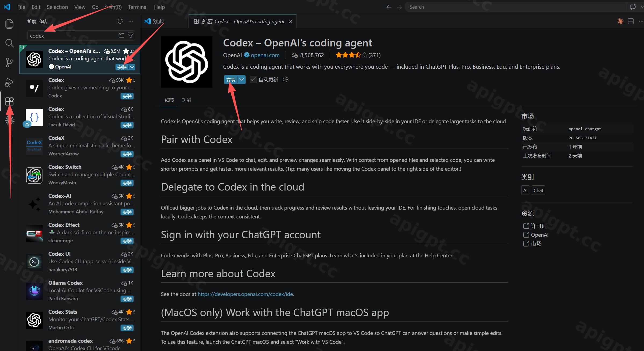Click the Ollama Codex extension icon
The width and height of the screenshot is (644, 351).
point(34,291)
